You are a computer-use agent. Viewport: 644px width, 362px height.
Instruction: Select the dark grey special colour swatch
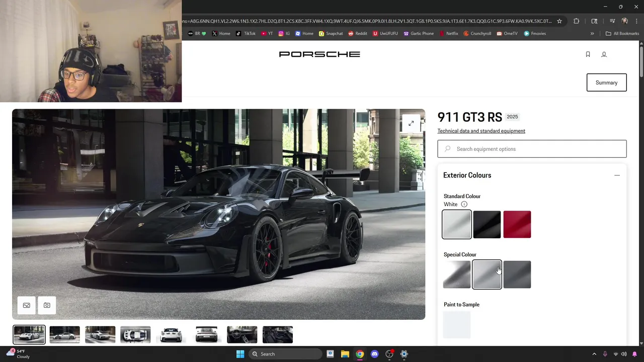point(517,275)
